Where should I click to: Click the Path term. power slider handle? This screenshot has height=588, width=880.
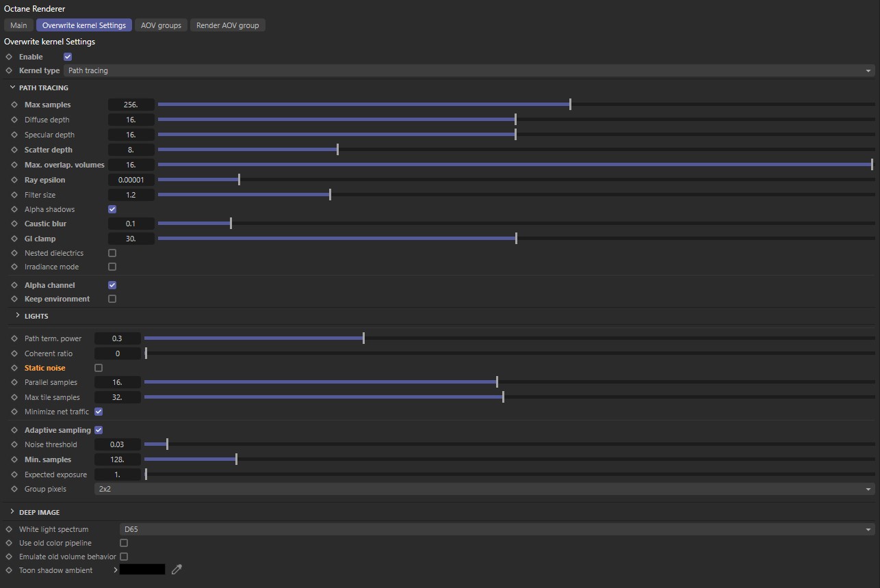coord(363,338)
